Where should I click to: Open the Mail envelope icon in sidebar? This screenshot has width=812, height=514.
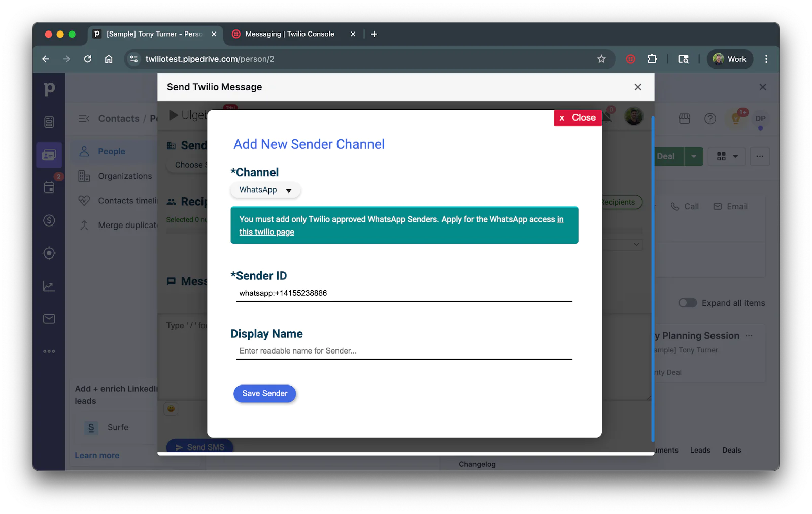click(49, 318)
